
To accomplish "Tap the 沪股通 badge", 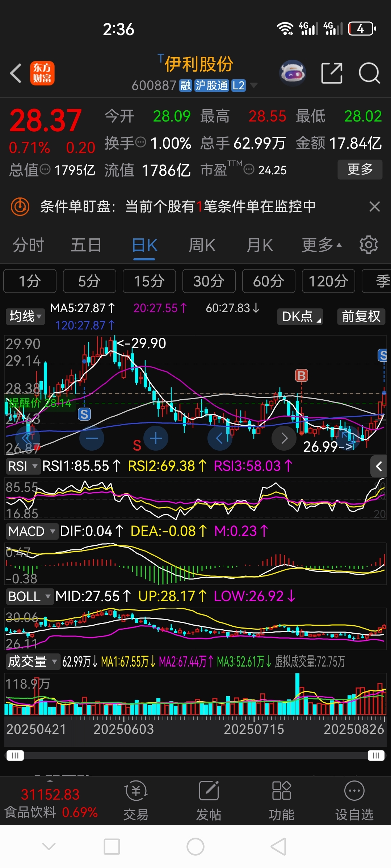I will tap(212, 85).
